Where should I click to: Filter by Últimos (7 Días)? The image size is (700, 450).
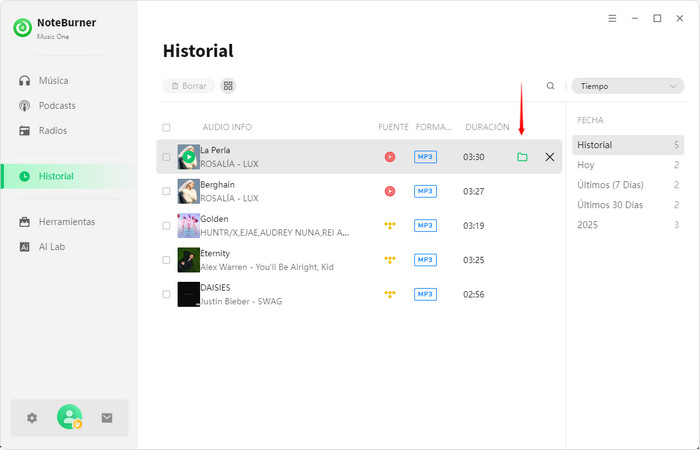[x=628, y=185]
